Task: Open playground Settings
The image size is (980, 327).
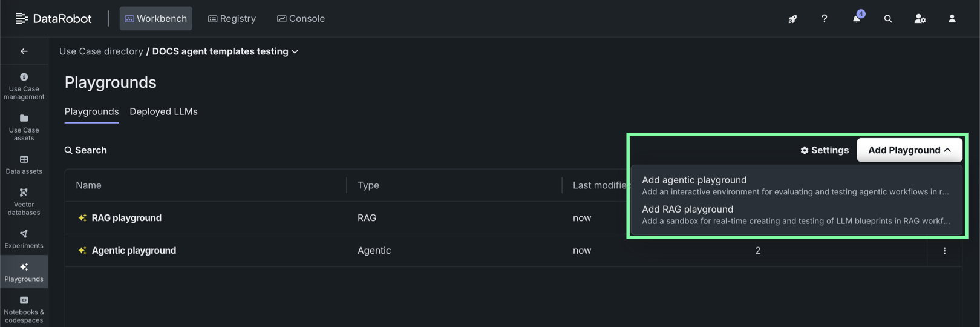Action: [825, 150]
